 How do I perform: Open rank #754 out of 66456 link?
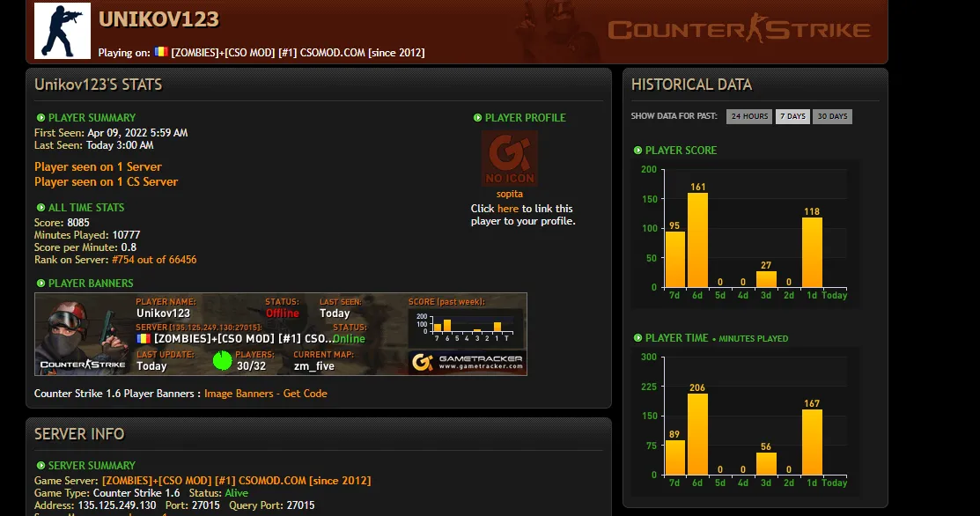pos(154,260)
